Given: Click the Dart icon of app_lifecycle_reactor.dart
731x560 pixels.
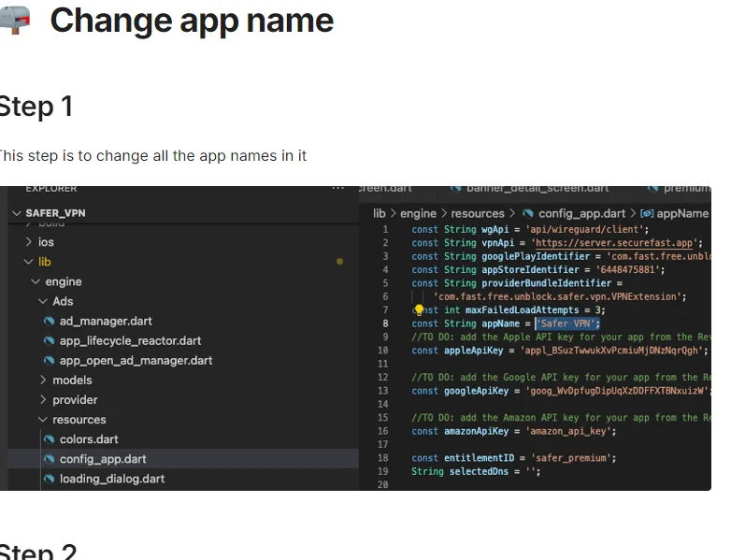Looking at the screenshot, I should tap(49, 341).
